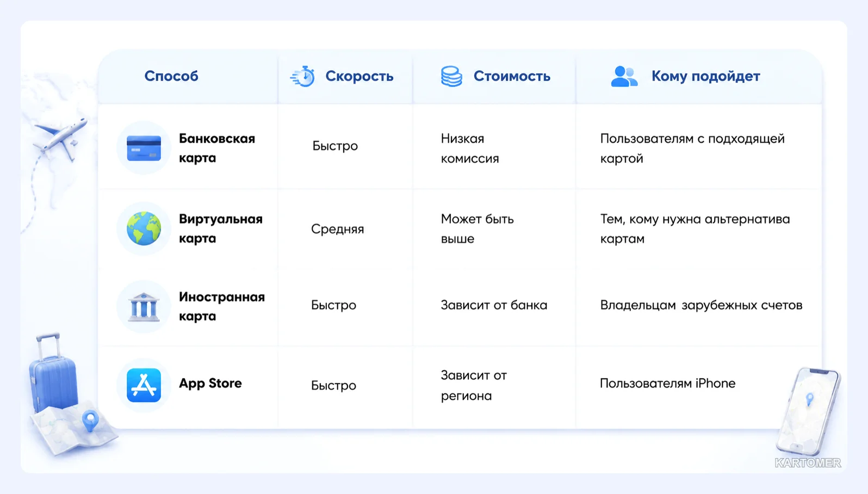Select the blue suitcase illustration
The height and width of the screenshot is (494, 868).
tap(53, 373)
